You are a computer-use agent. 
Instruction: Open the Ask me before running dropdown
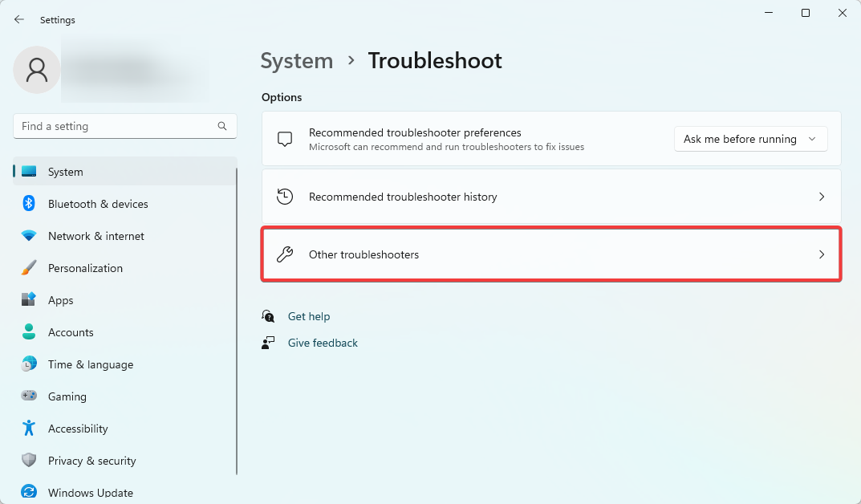coord(750,139)
